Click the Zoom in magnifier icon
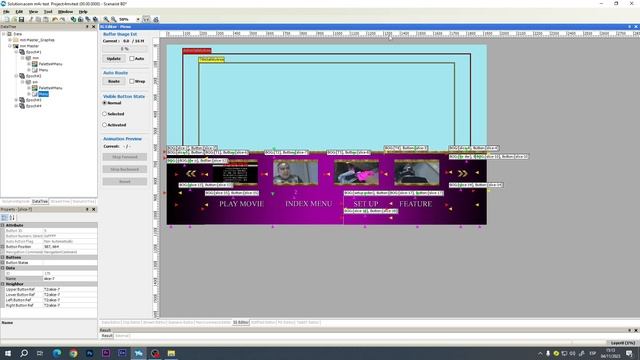Screen dimensions: 640x360 [106, 19]
